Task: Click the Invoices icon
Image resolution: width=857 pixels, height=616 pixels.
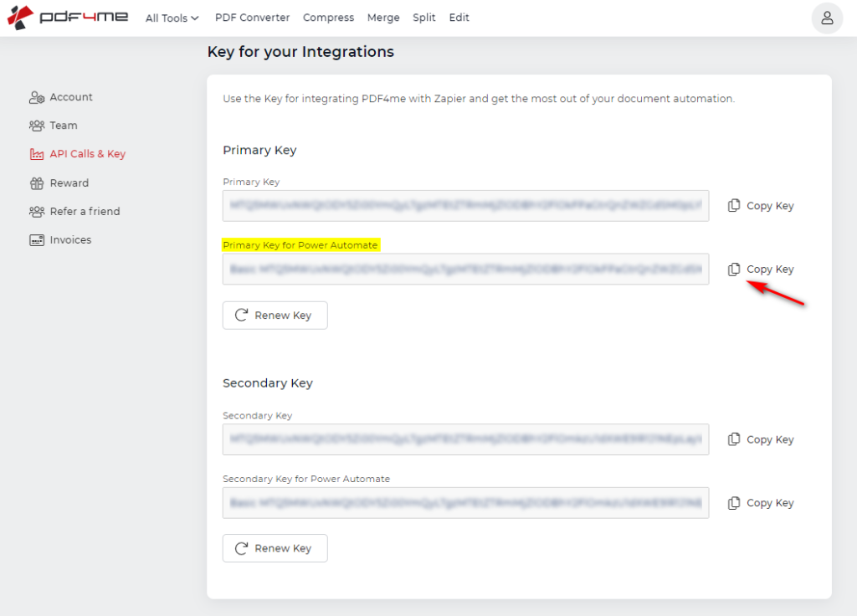Action: (x=37, y=240)
